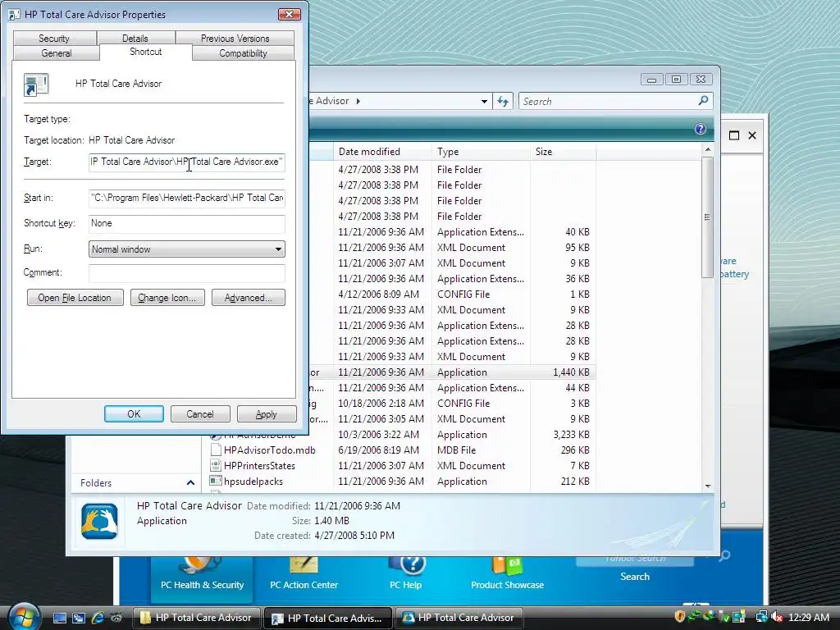
Task: Click the Shortcut key field
Action: (x=186, y=223)
